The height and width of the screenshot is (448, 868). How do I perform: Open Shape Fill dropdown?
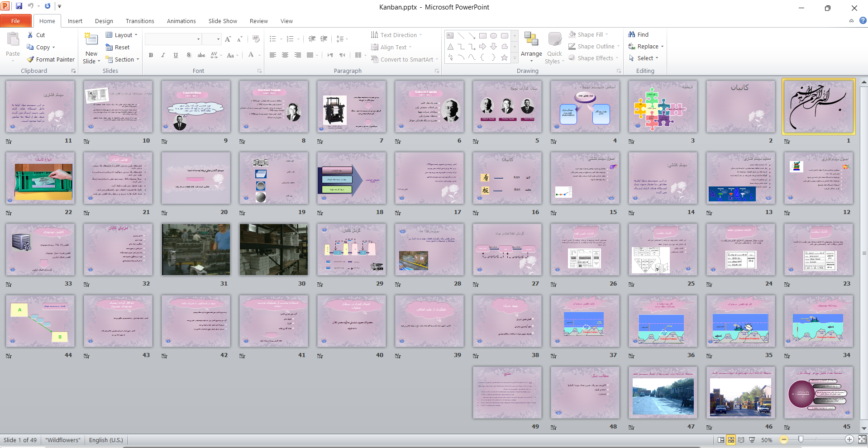[x=588, y=34]
